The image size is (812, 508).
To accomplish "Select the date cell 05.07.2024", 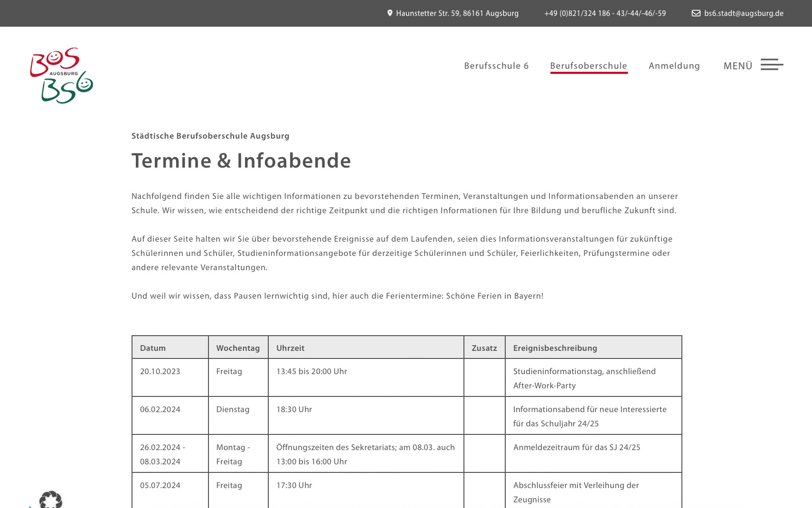I will pyautogui.click(x=170, y=490).
